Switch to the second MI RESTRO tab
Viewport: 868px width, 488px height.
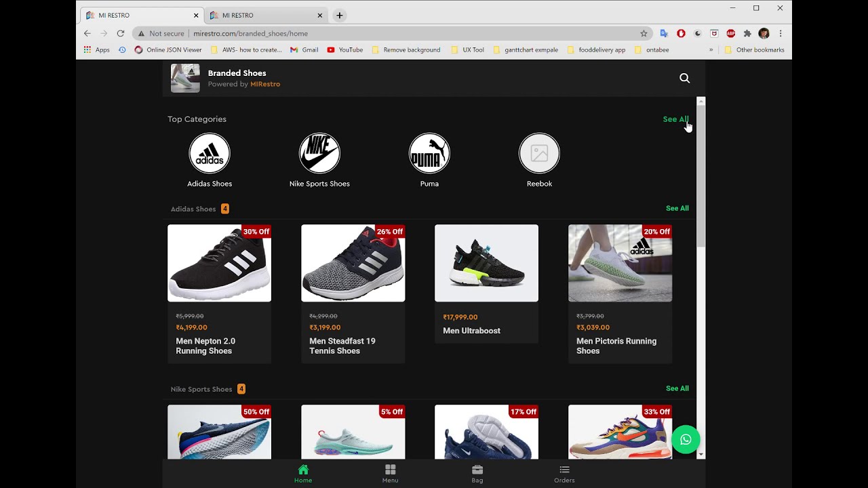click(x=266, y=15)
